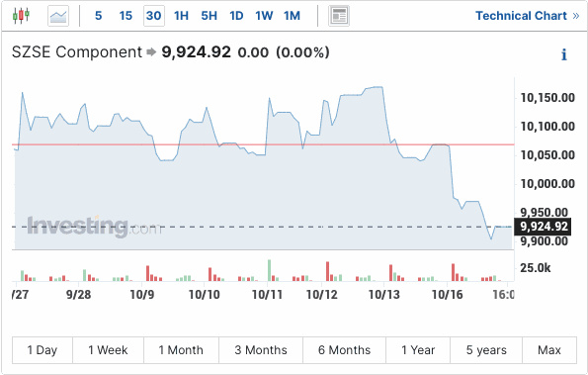Choose the 1H interval
The image size is (588, 375).
(181, 16)
